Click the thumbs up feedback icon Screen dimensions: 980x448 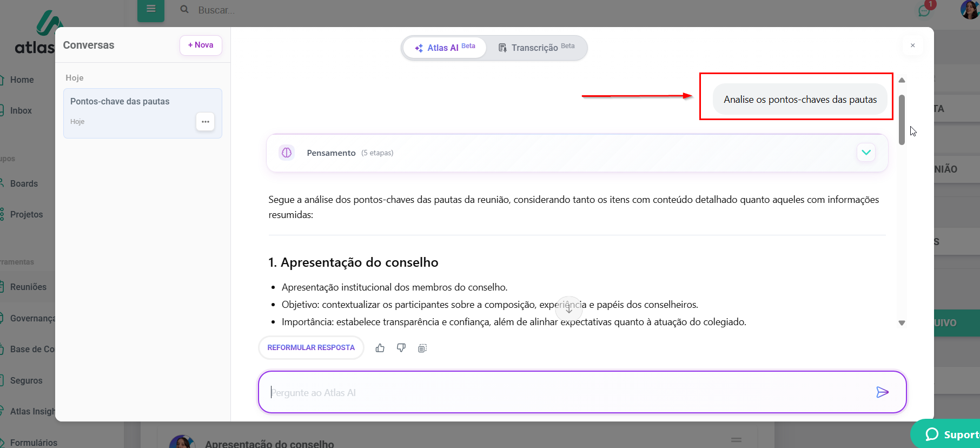coord(380,348)
